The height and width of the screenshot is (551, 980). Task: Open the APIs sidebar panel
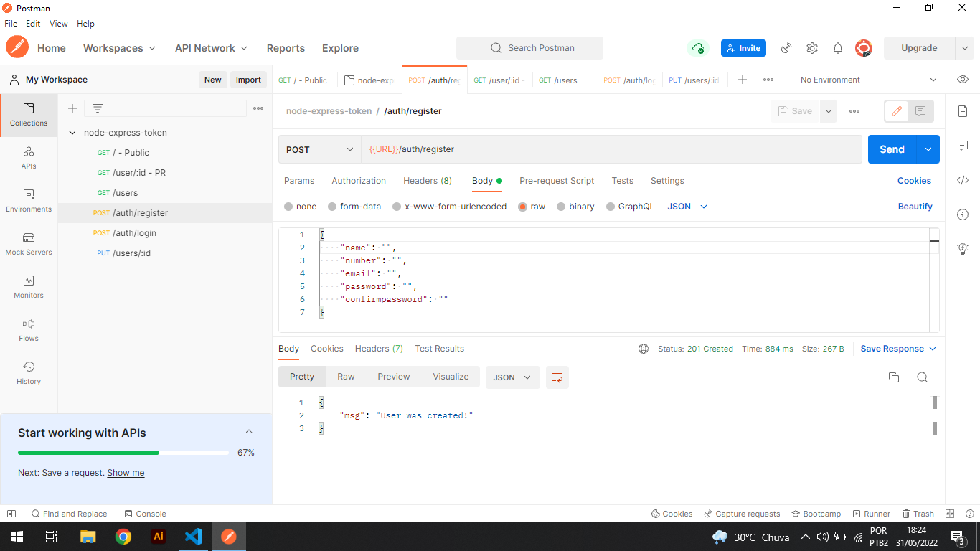(29, 158)
